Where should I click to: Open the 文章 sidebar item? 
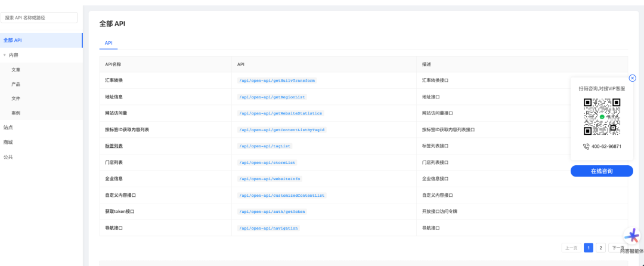point(16,70)
